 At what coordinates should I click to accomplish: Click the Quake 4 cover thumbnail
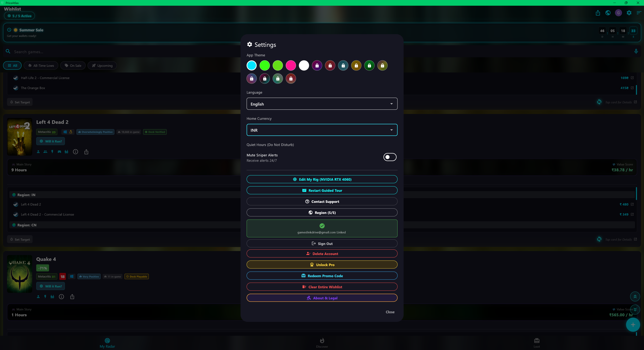19,274
